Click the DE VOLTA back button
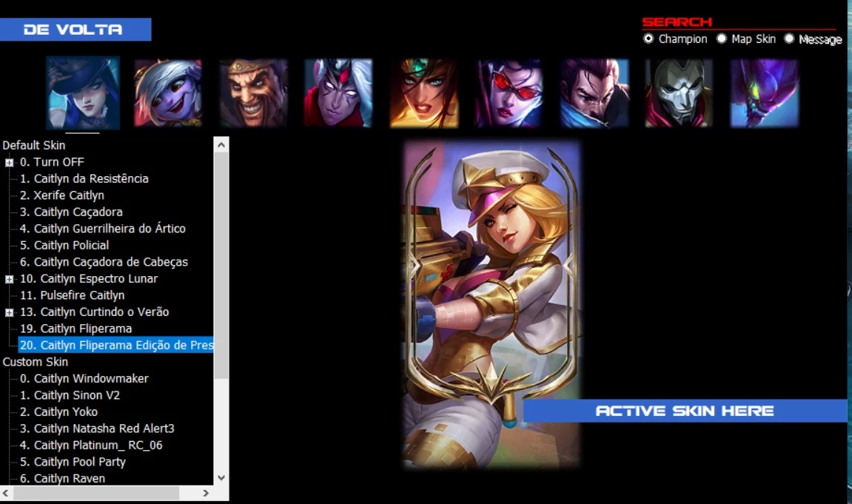 tap(75, 30)
